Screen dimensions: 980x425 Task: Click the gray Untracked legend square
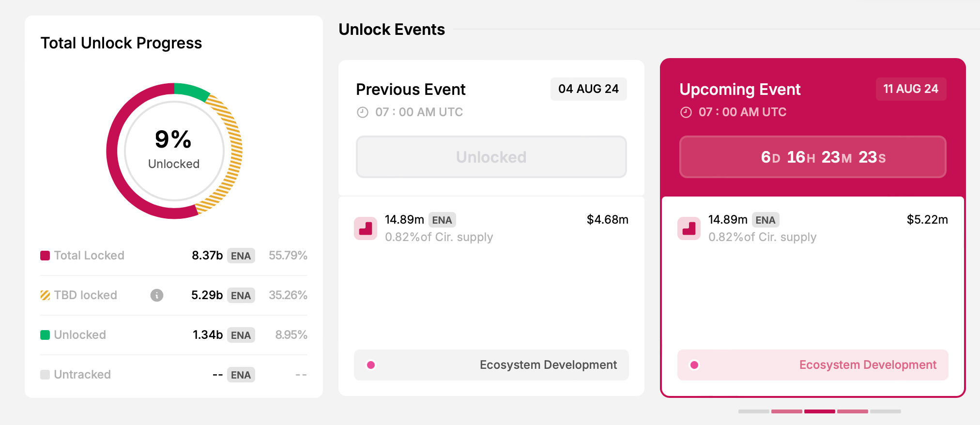click(45, 375)
